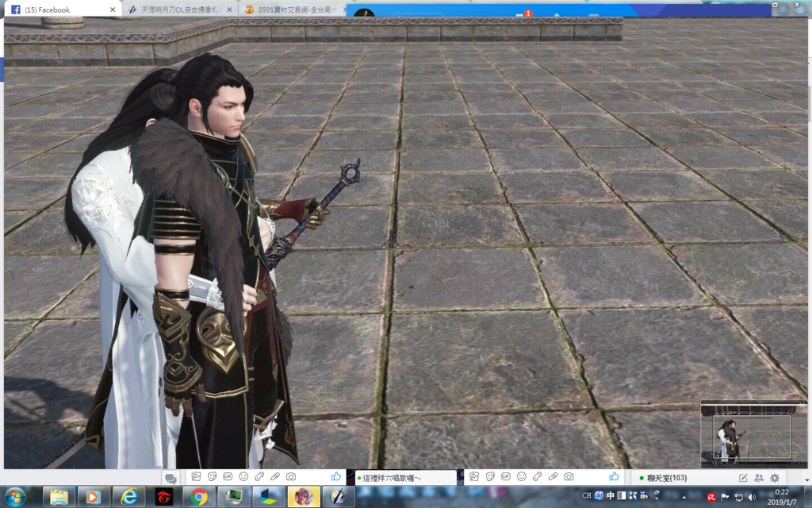
Task: Switch to Google Chrome on the taskbar
Action: (198, 497)
